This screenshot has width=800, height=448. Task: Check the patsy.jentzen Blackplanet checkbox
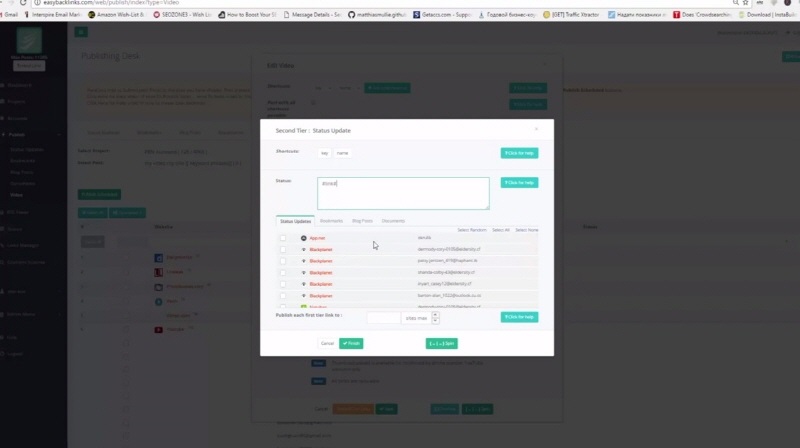283,261
